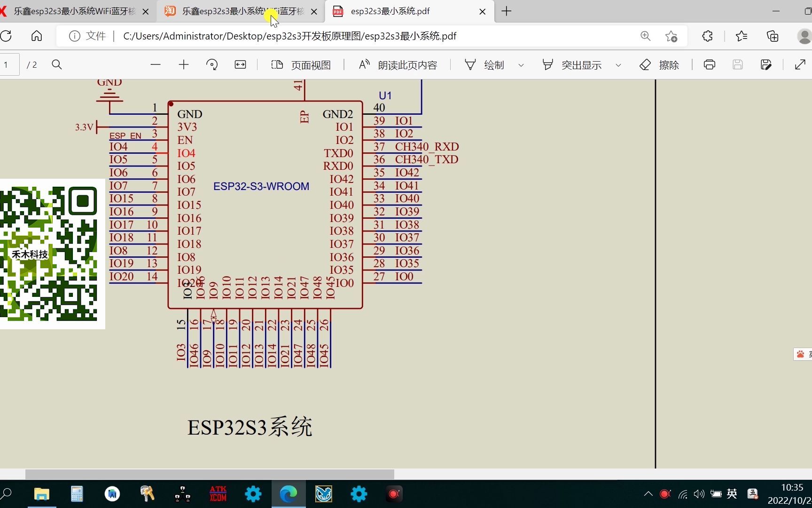This screenshot has height=508, width=812.
Task: Toggle fit-to-width for the PDF
Action: 240,65
